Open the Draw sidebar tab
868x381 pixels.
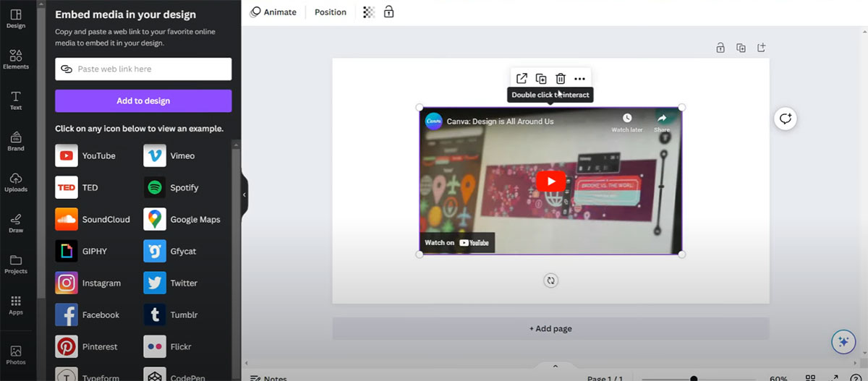[16, 223]
